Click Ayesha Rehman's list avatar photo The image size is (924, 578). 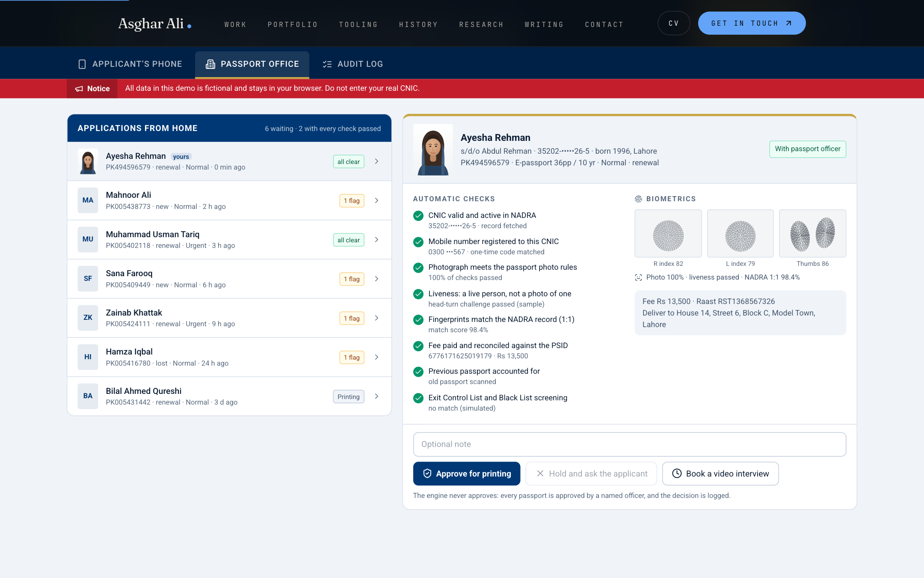click(88, 161)
